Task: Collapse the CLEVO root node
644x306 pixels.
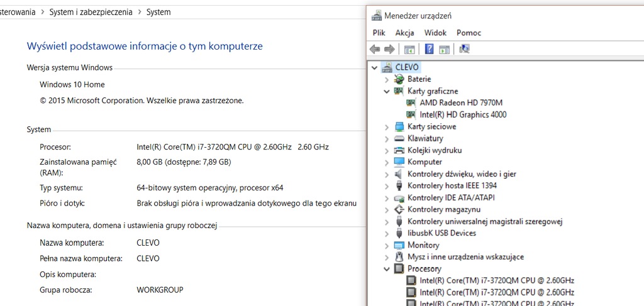Action: 374,67
